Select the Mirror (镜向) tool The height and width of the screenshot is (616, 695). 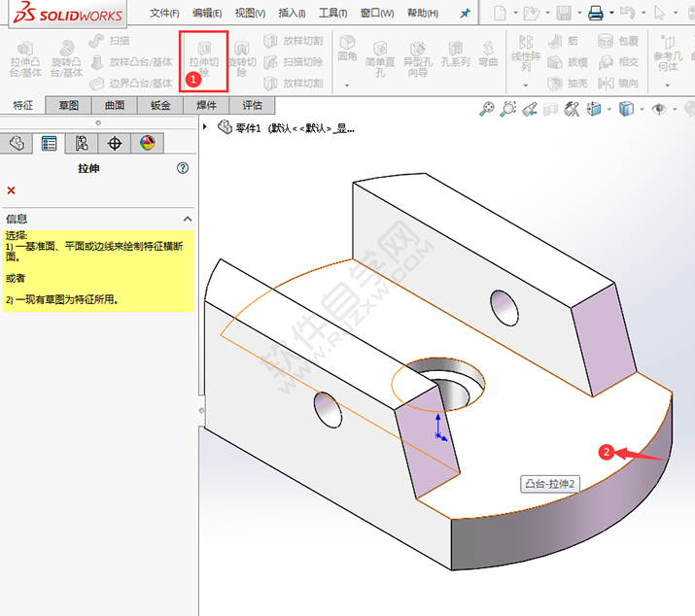tap(618, 83)
